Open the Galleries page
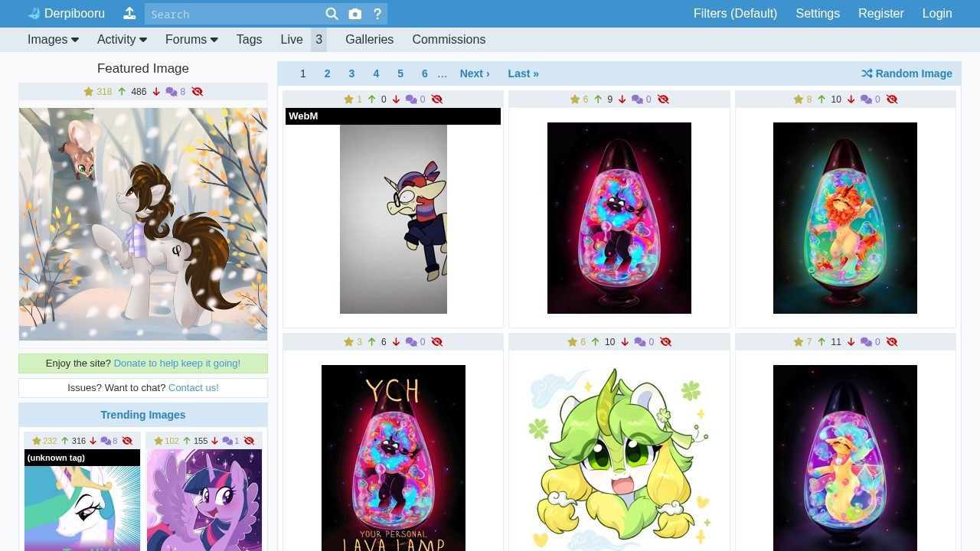The height and width of the screenshot is (551, 980). (369, 40)
